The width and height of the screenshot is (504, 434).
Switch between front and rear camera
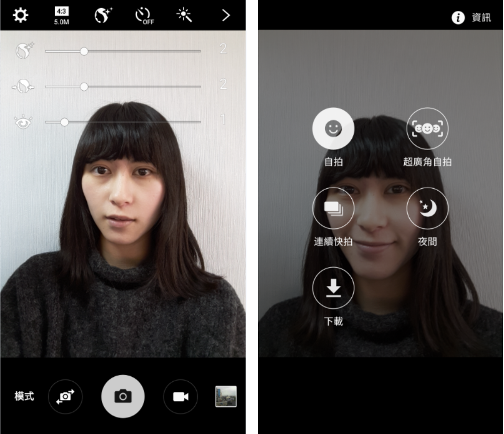[65, 397]
